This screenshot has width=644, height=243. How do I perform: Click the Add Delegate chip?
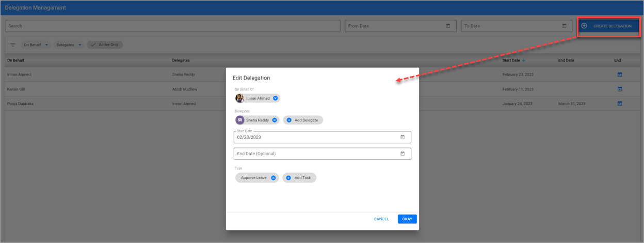[x=303, y=120]
